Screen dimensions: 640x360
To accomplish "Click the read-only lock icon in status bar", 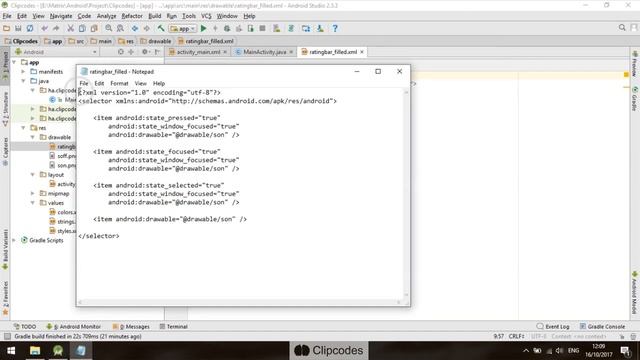I will (622, 337).
